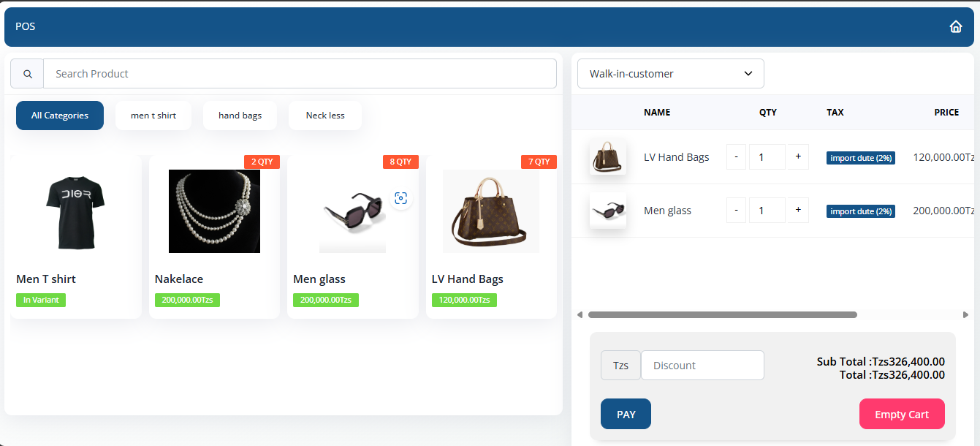The width and height of the screenshot is (980, 446).
Task: Click the LV Hand Bags 120,000.00Tz cart price
Action: [x=944, y=157]
